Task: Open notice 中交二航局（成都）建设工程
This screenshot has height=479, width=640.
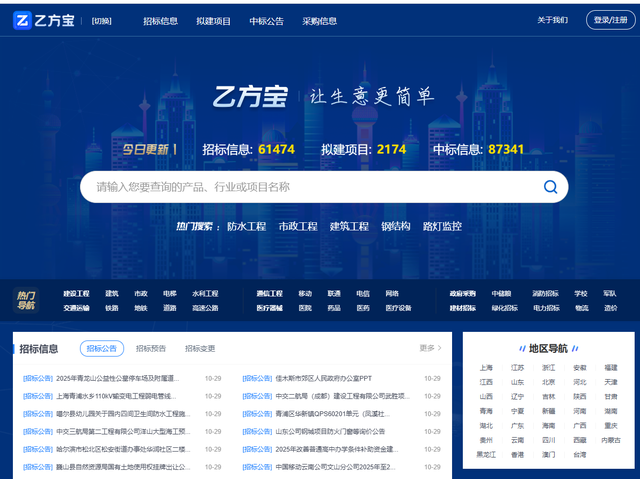Action: coord(342,396)
